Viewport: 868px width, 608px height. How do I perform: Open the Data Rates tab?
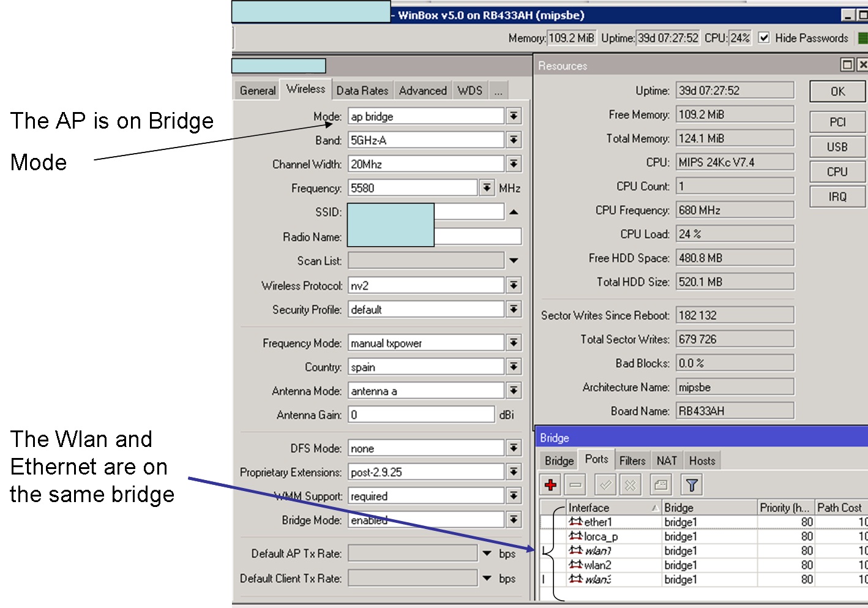[362, 91]
